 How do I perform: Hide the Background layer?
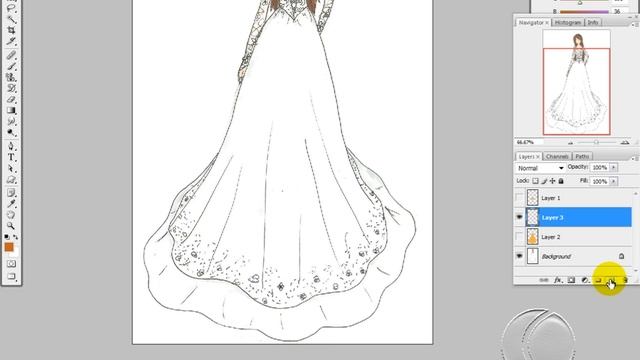click(x=519, y=256)
